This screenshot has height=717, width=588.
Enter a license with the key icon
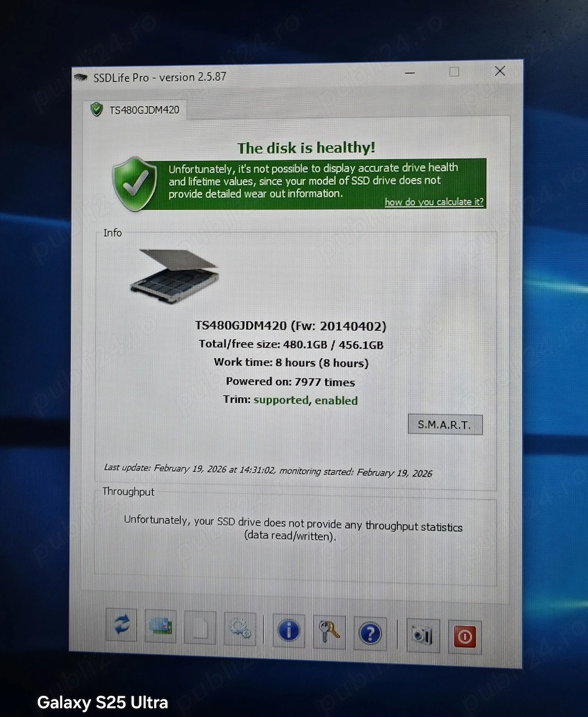coord(329,631)
